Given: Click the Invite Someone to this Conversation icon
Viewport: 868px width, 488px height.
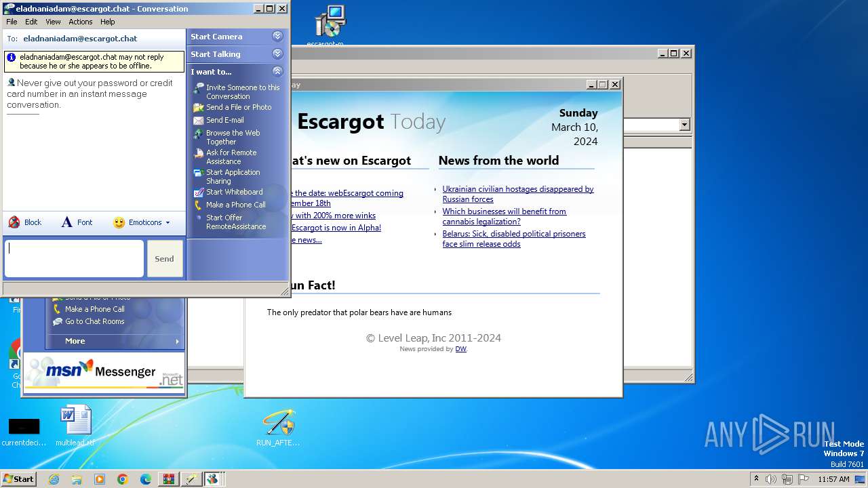Looking at the screenshot, I should pos(198,88).
